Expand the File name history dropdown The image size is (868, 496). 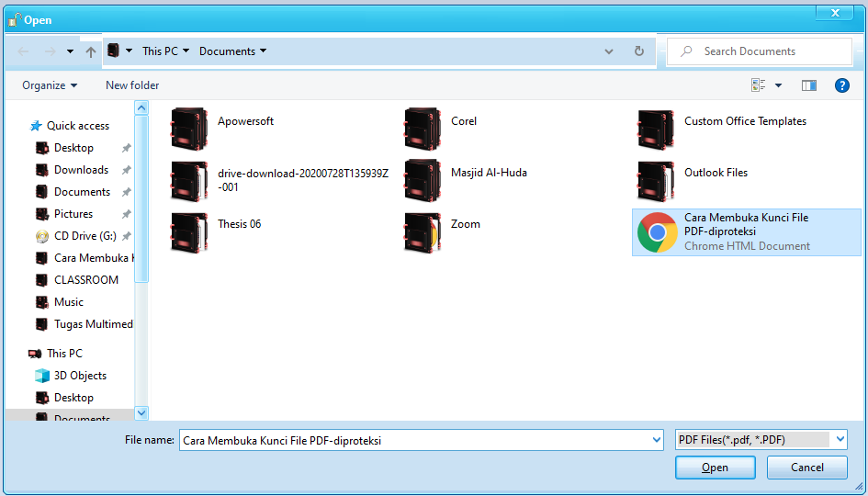click(656, 440)
